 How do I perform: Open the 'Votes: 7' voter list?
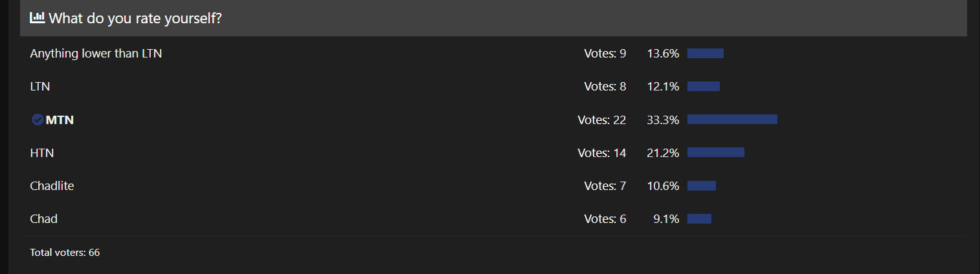tap(605, 185)
